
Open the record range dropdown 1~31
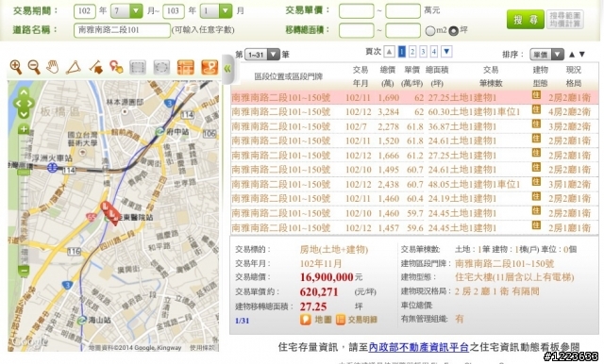(262, 55)
